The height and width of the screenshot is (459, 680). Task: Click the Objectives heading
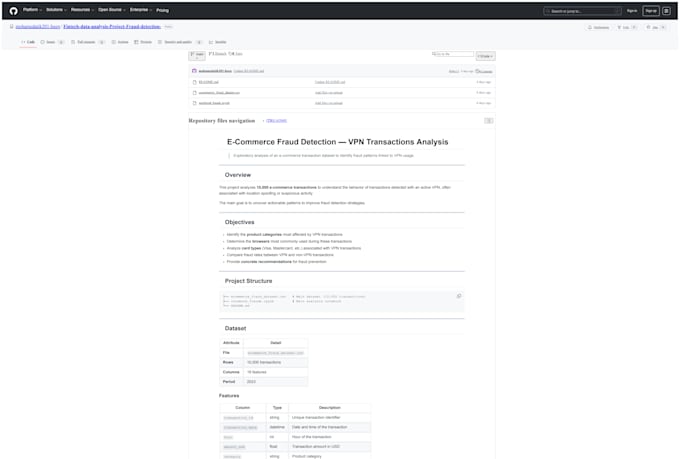click(239, 222)
